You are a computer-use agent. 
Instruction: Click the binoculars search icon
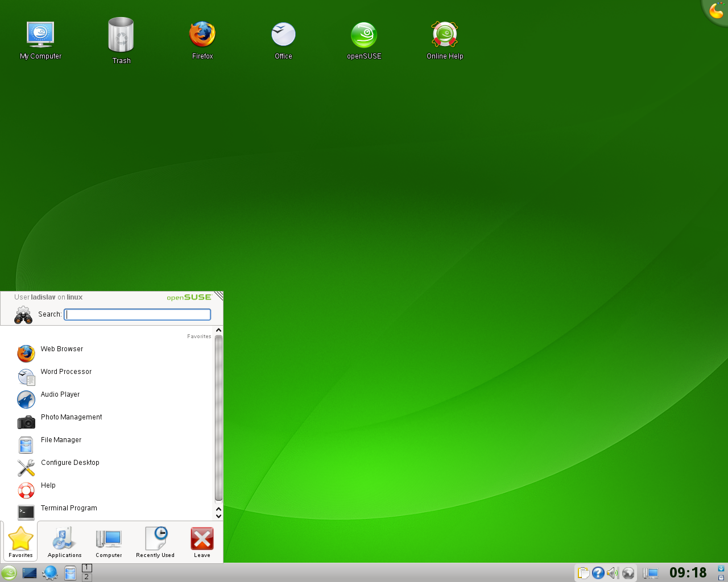tap(23, 315)
